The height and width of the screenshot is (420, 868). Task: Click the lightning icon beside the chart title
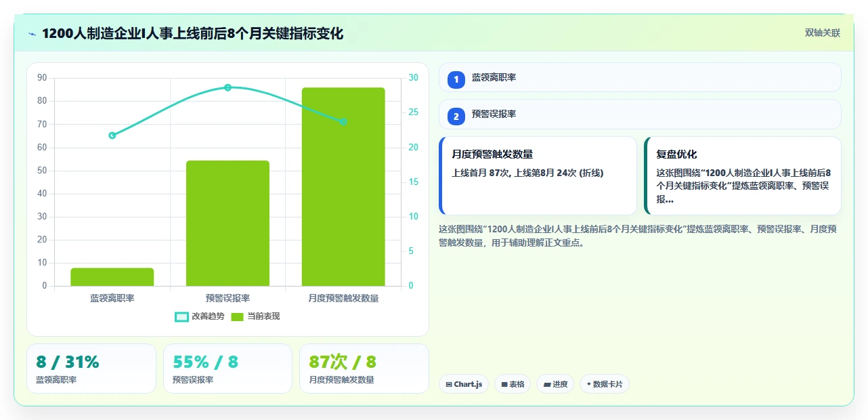[32, 34]
